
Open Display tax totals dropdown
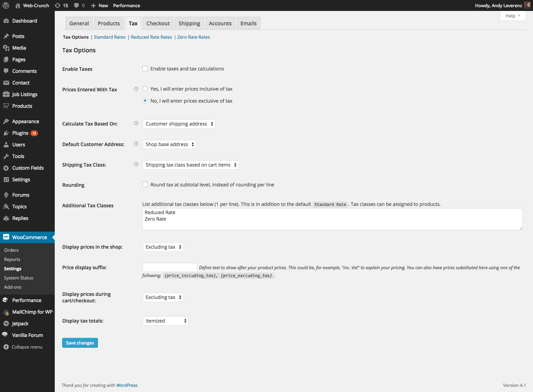[166, 321]
